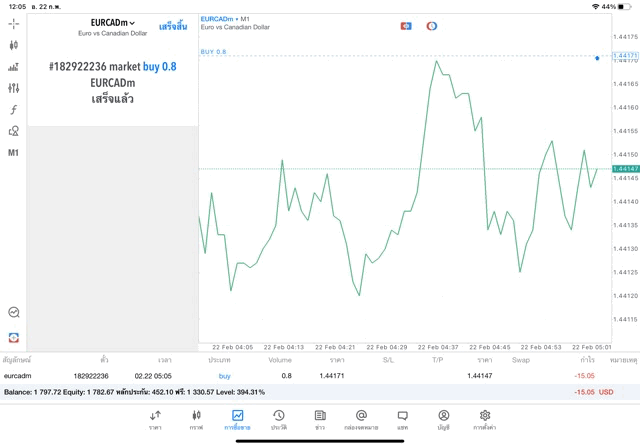Open the drawing objects shapes icon
The image size is (640, 447).
pos(13,131)
